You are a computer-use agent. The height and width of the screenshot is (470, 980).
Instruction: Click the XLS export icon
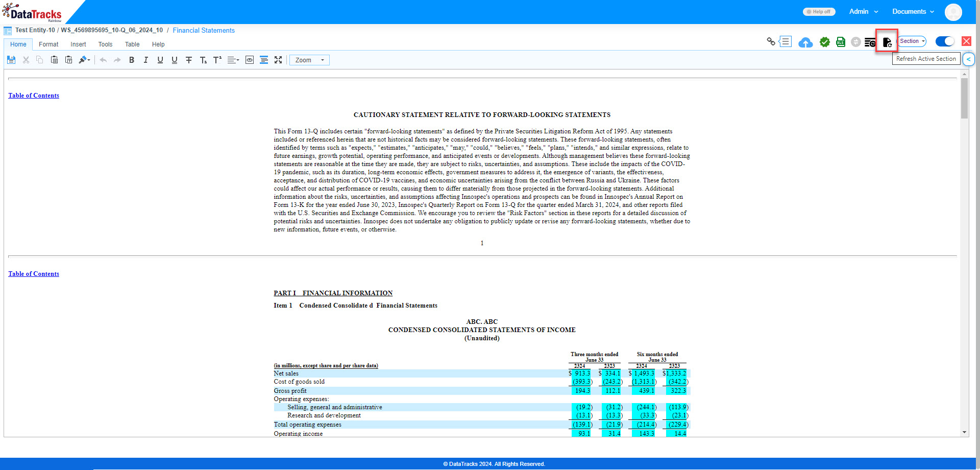841,42
